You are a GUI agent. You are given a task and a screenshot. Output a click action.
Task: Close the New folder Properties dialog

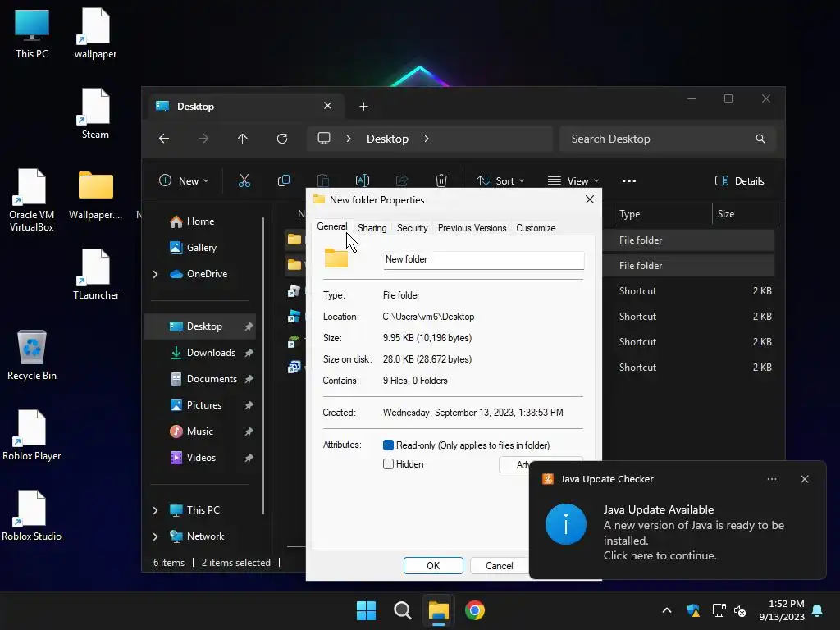(x=590, y=199)
